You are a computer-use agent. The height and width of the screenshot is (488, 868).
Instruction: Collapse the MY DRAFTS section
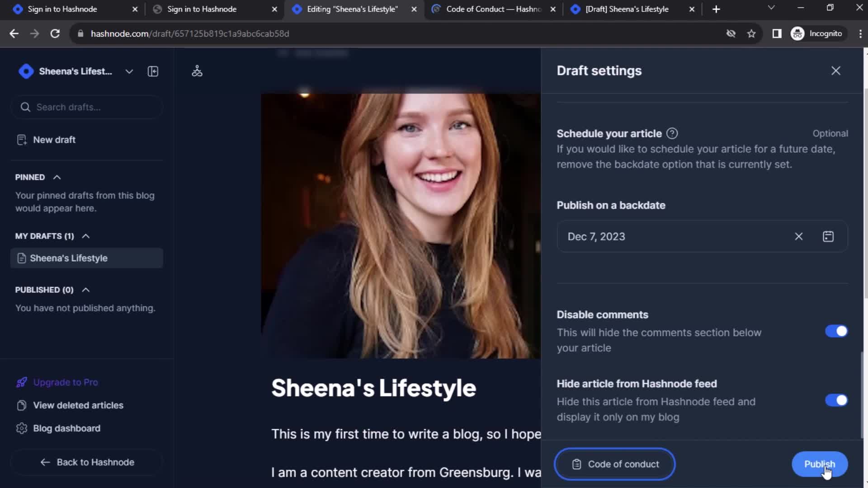(86, 236)
